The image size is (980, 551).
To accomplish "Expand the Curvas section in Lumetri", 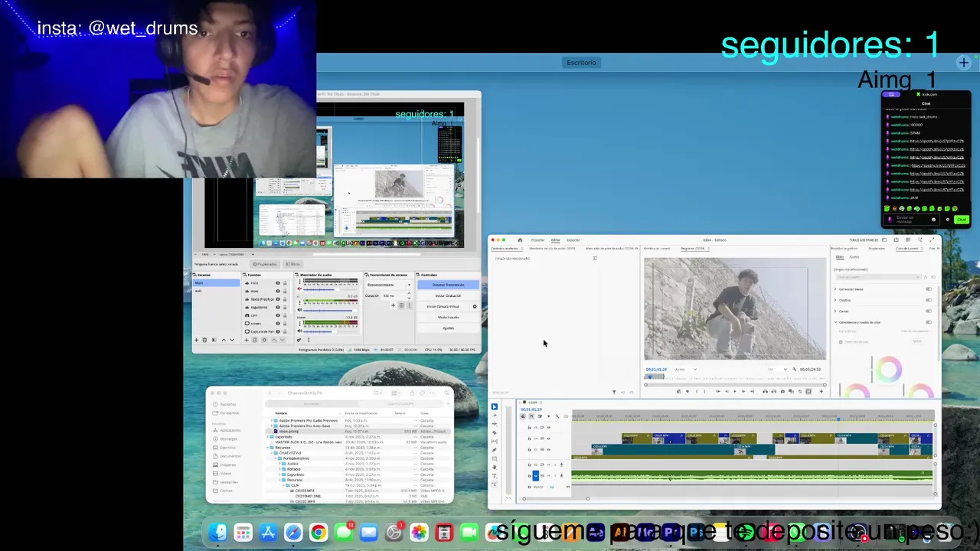I will pyautogui.click(x=835, y=311).
